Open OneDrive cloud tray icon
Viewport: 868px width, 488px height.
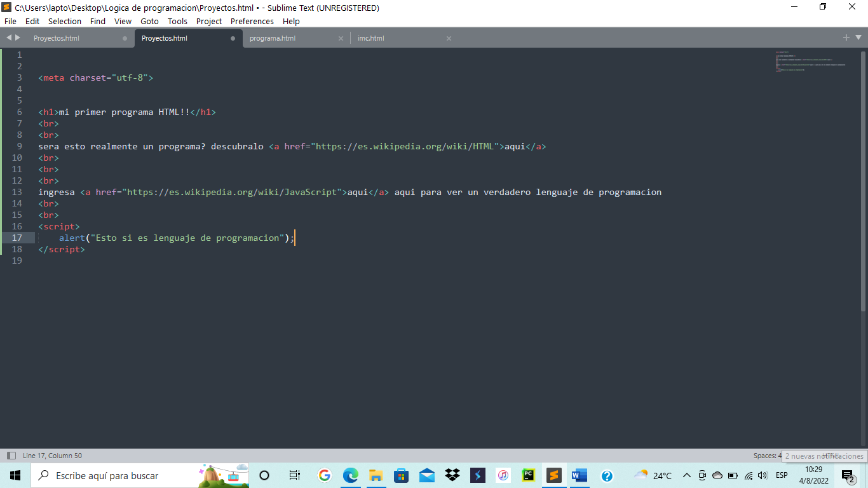pyautogui.click(x=717, y=475)
